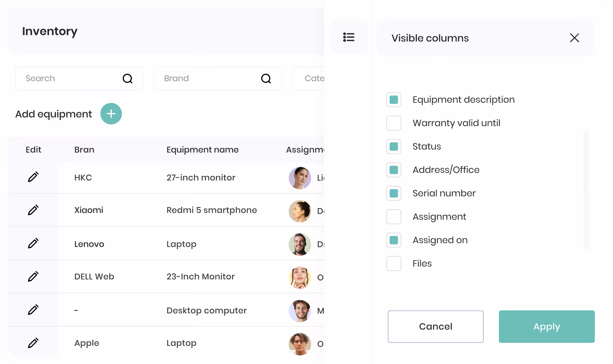Screen dimensions: 613x364
Task: Click the 'Visible columns' panel title
Action: 430,38
